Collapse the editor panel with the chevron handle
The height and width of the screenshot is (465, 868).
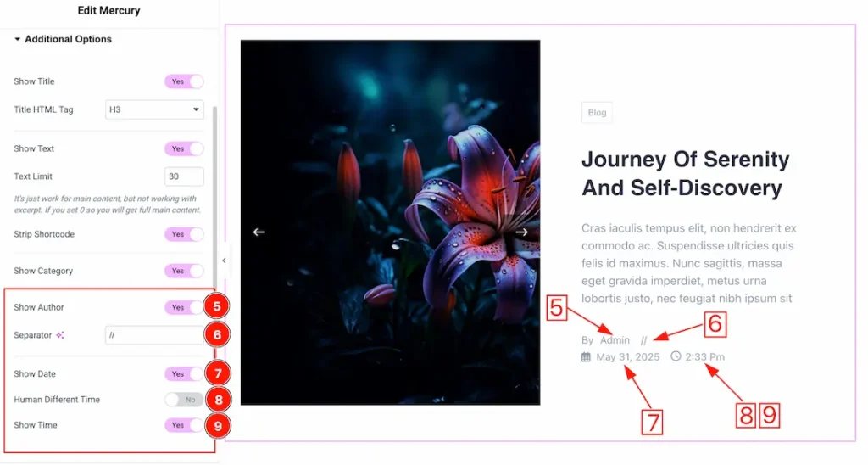pos(224,261)
